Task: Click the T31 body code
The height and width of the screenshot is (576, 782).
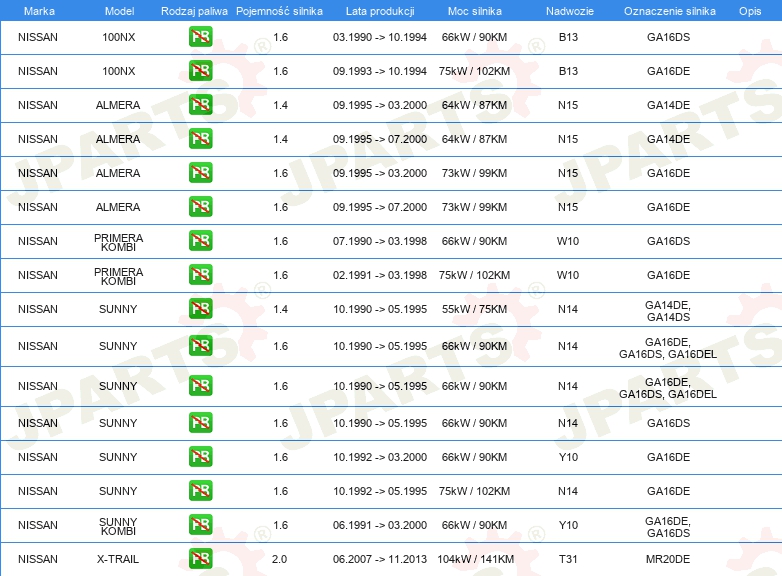Action: [x=568, y=559]
